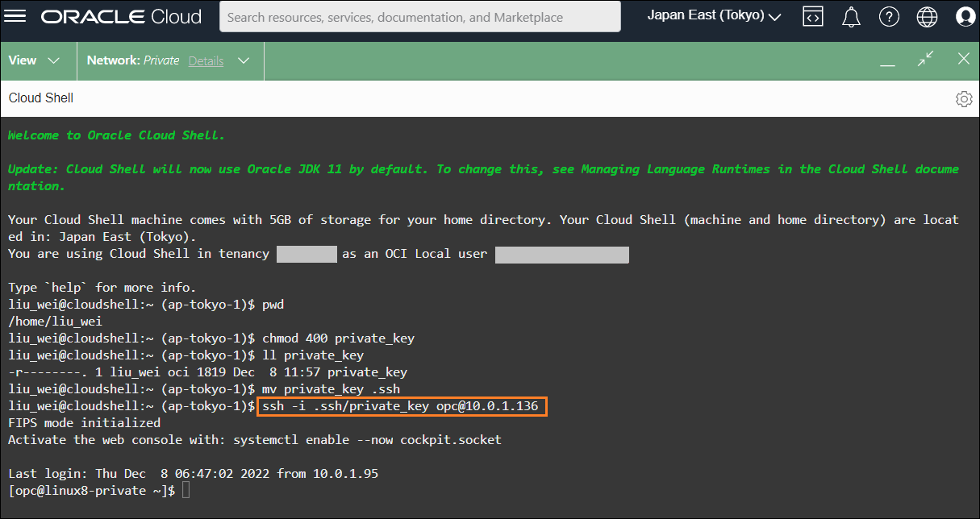Viewport: 980px width, 519px height.
Task: Expand the Japan East (Tokyo) region selector
Action: pos(713,15)
